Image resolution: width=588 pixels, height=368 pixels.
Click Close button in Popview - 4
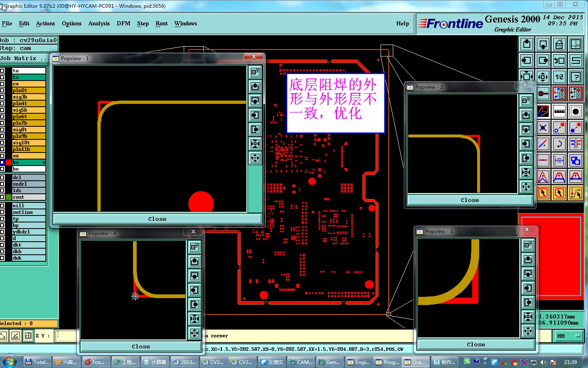click(x=141, y=346)
